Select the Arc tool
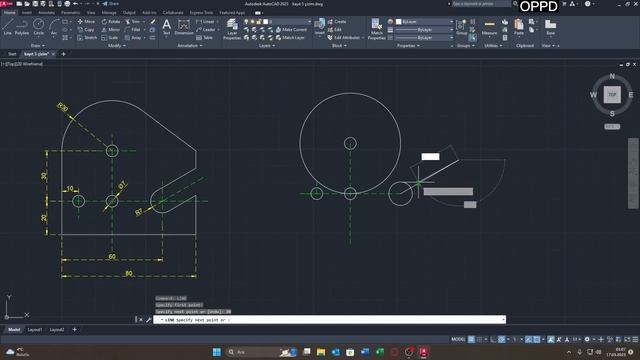Viewport: 640px width, 360px height. tap(54, 27)
